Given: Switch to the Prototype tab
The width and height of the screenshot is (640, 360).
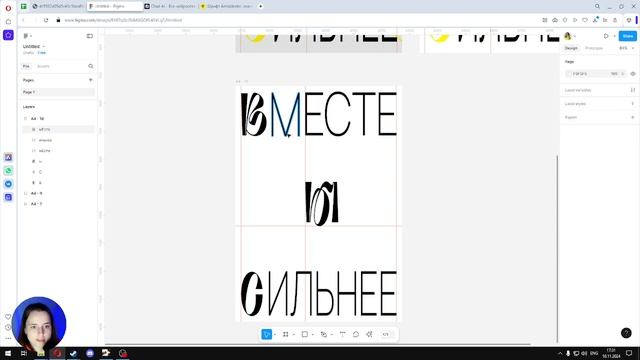Looking at the screenshot, I should pos(594,48).
